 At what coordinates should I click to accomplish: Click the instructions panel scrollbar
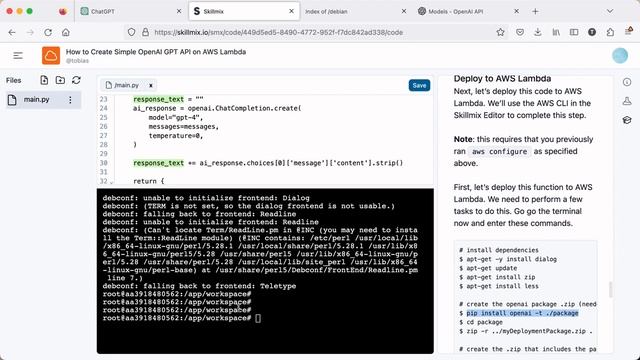tap(611, 289)
